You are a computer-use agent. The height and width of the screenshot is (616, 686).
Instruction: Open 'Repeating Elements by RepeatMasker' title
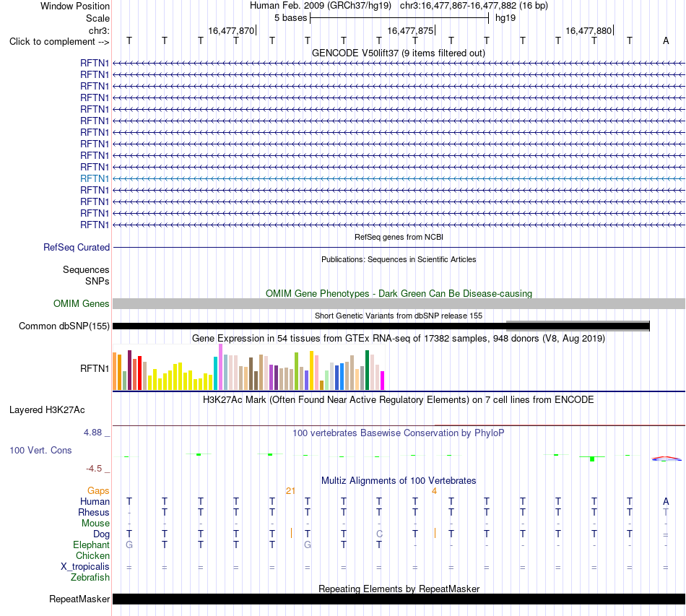(399, 589)
